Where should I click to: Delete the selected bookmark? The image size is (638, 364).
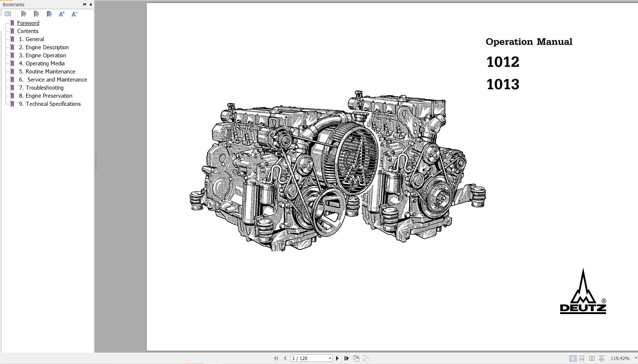point(24,14)
